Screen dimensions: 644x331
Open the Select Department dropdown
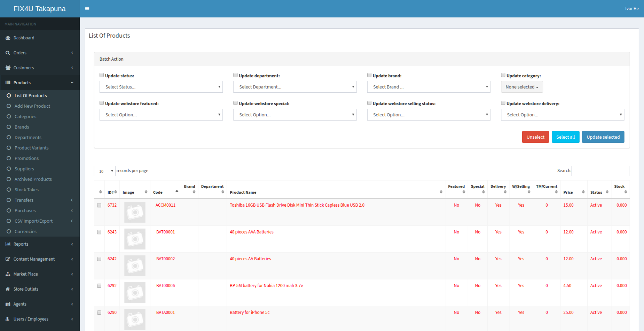295,87
